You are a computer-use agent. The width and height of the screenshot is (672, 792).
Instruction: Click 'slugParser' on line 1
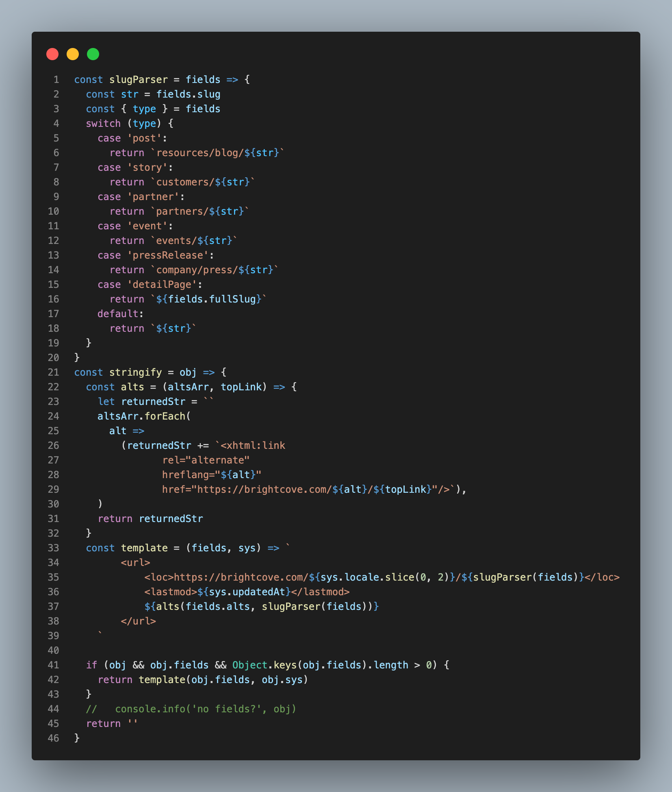[x=139, y=80]
